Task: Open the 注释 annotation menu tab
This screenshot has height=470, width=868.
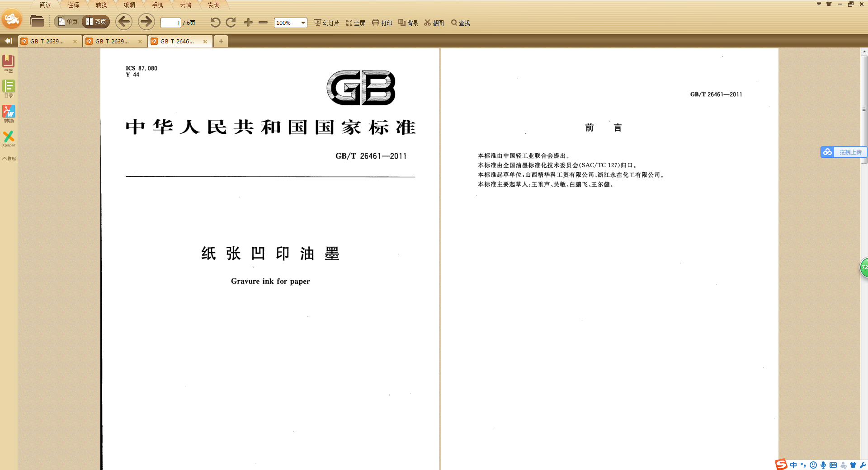Action: 73,5
